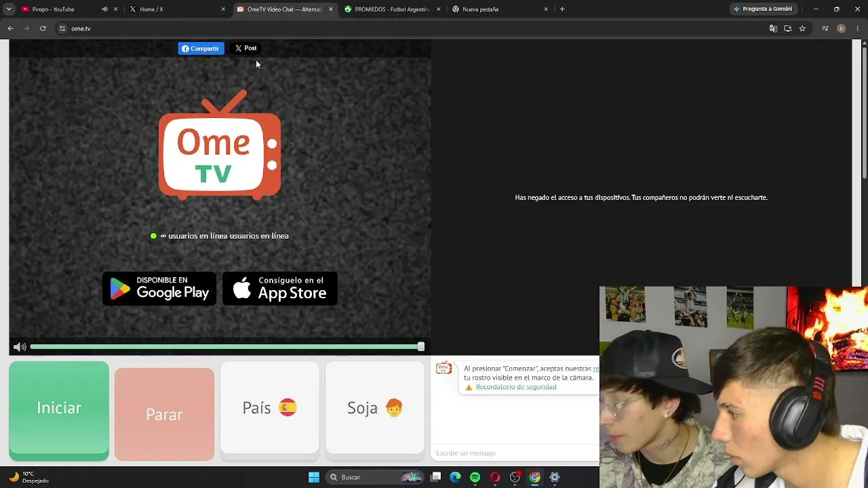This screenshot has width=868, height=488.
Task: Open the media controls icon
Action: coord(825,28)
